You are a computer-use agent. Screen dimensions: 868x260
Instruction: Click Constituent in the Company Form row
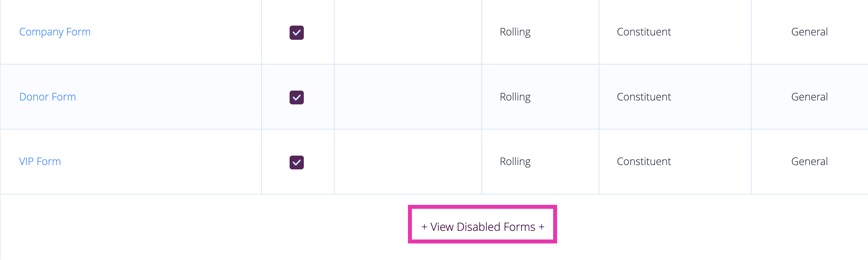[x=644, y=32]
